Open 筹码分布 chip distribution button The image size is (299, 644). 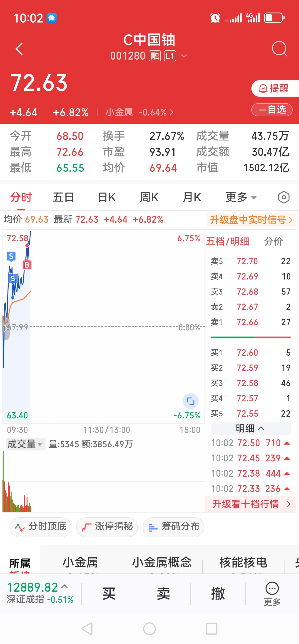[174, 527]
